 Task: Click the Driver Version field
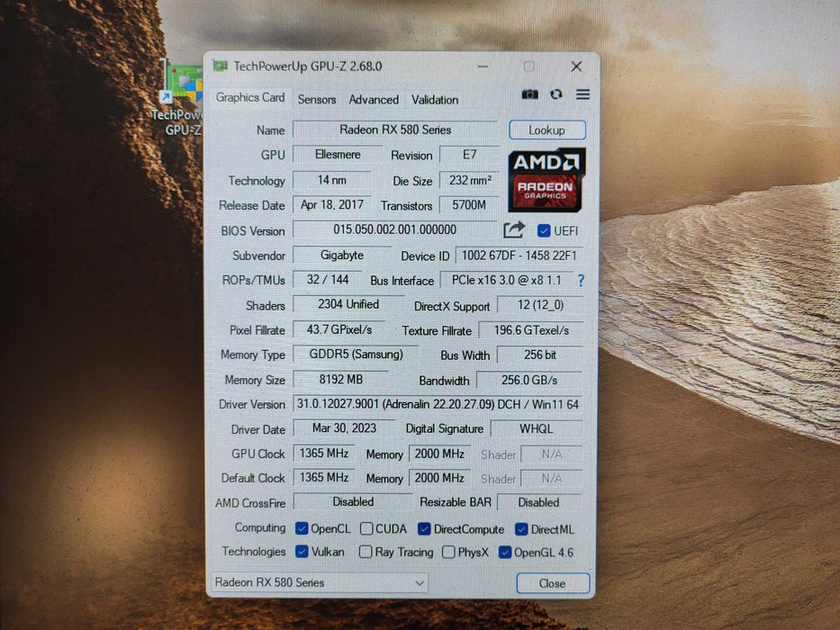pos(438,404)
